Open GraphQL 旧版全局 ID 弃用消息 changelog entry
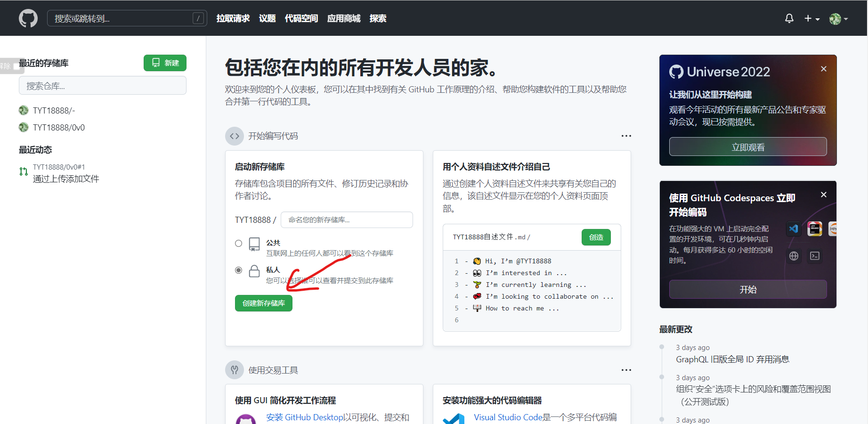The image size is (868, 424). [733, 359]
